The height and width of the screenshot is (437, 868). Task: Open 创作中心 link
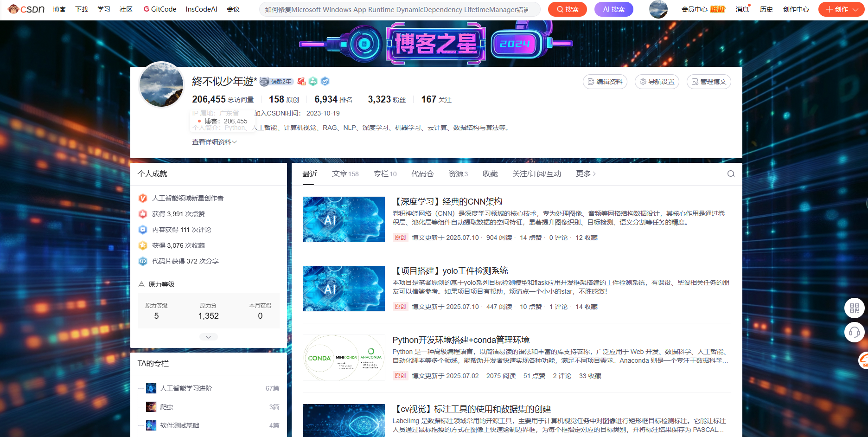[x=796, y=9]
